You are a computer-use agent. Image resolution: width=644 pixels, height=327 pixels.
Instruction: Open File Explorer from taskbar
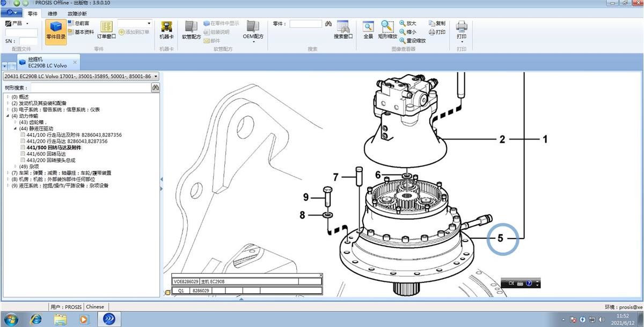coord(60,319)
